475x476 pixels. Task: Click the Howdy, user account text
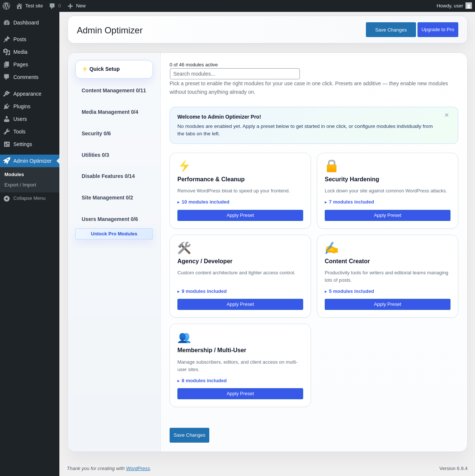pyautogui.click(x=450, y=6)
